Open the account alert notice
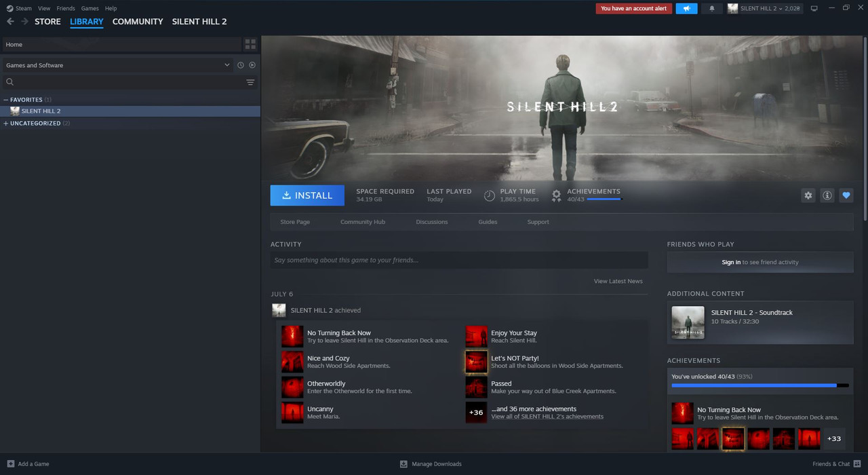Screen dimensions: 868x475 633,8
